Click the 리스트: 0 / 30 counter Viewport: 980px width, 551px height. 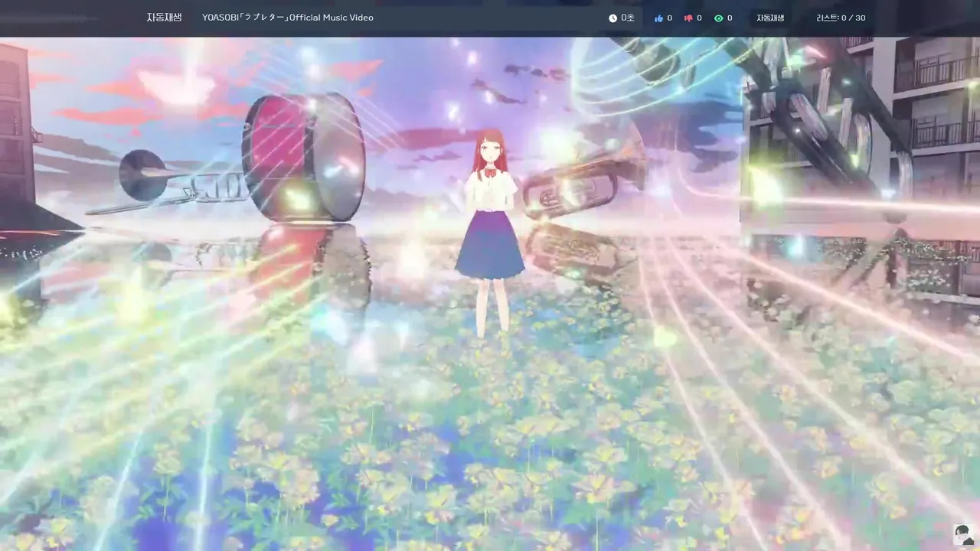click(x=841, y=18)
